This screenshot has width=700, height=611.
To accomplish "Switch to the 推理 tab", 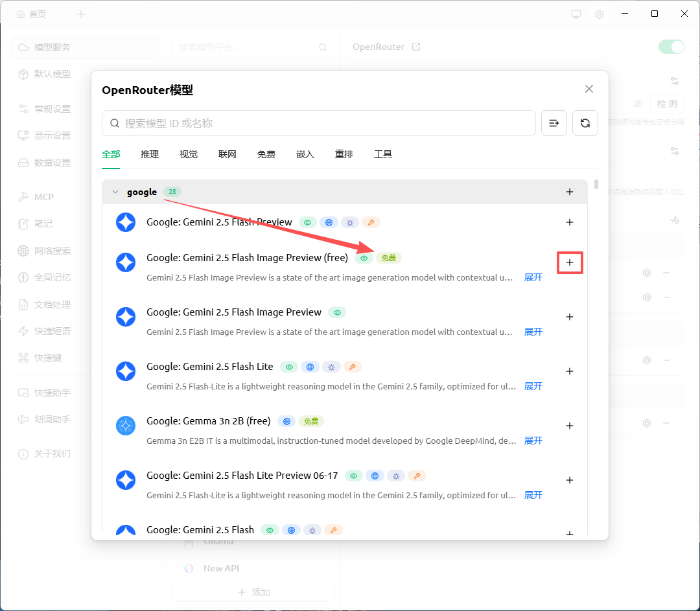I will click(150, 154).
